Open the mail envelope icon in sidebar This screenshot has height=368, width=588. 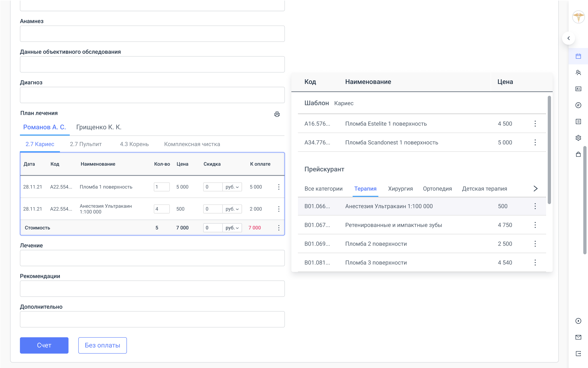coord(578,337)
